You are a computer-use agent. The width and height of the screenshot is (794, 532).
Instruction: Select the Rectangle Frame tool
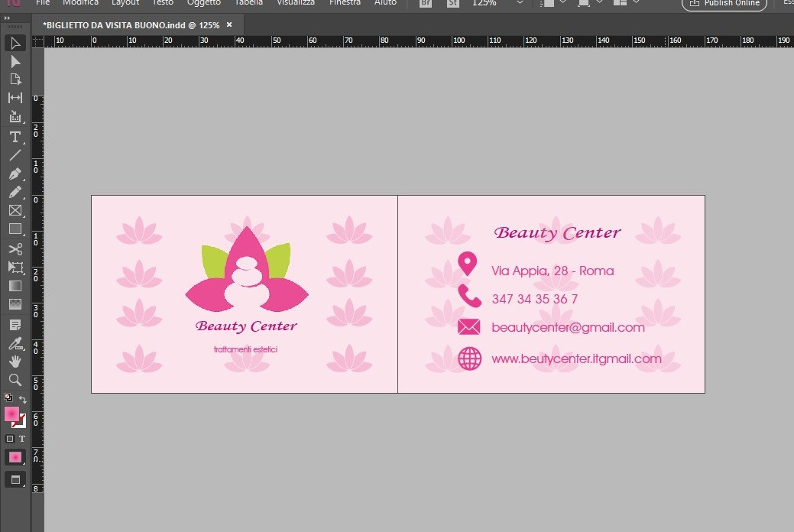tap(15, 210)
